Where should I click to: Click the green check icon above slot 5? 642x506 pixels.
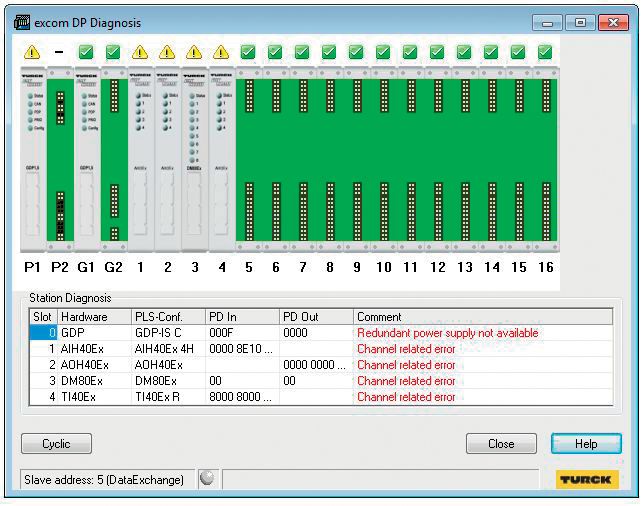(x=248, y=52)
